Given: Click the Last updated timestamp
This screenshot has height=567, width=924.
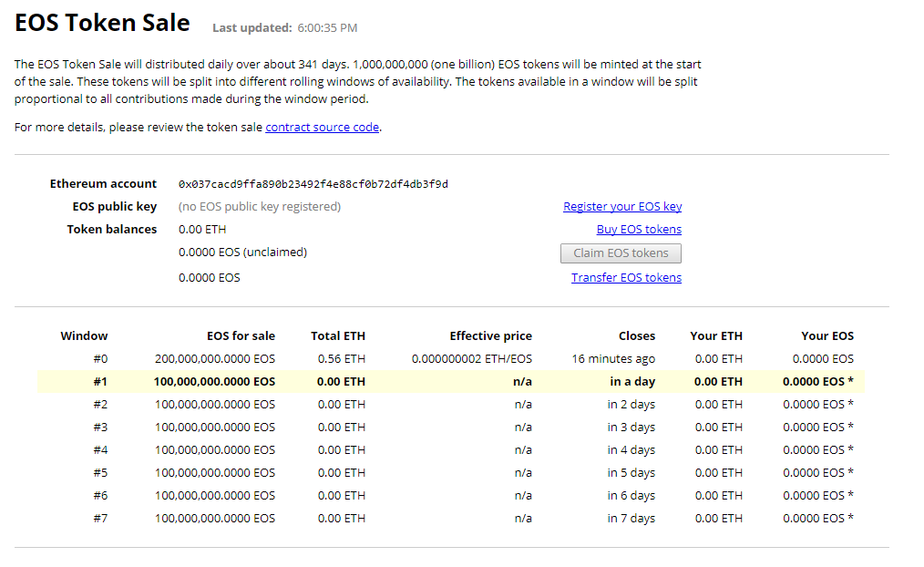Looking at the screenshot, I should tap(327, 28).
